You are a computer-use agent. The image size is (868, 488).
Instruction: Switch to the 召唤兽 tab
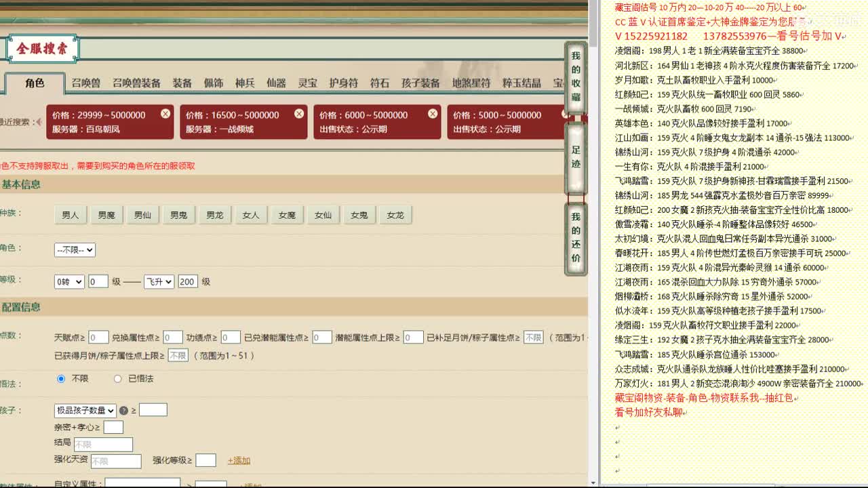click(86, 83)
